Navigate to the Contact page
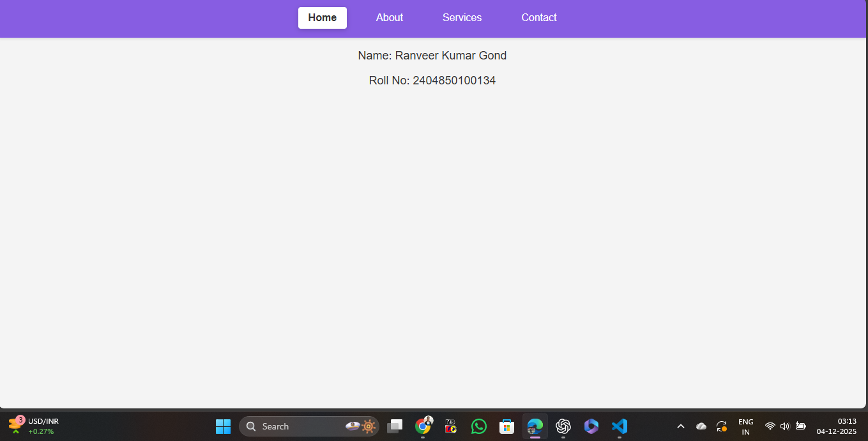Screen dimensions: 868x441 (538, 18)
